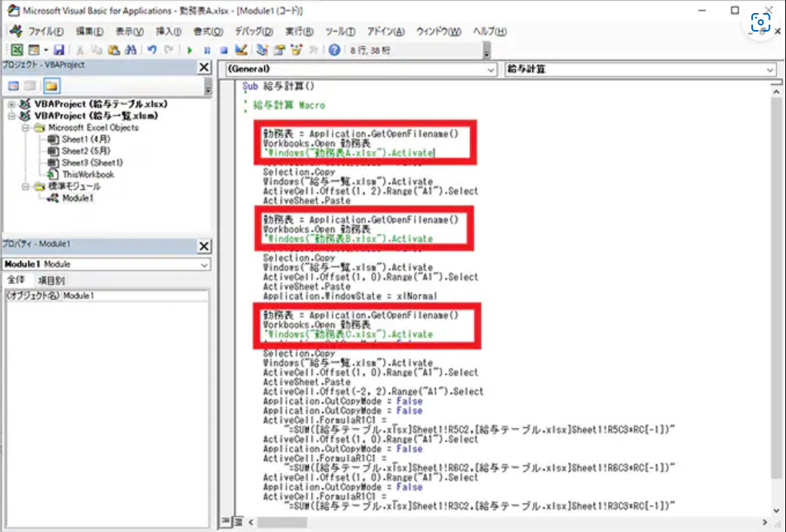This screenshot has width=786, height=532.
Task: Click the View Code icon in Project pane
Action: click(x=14, y=85)
